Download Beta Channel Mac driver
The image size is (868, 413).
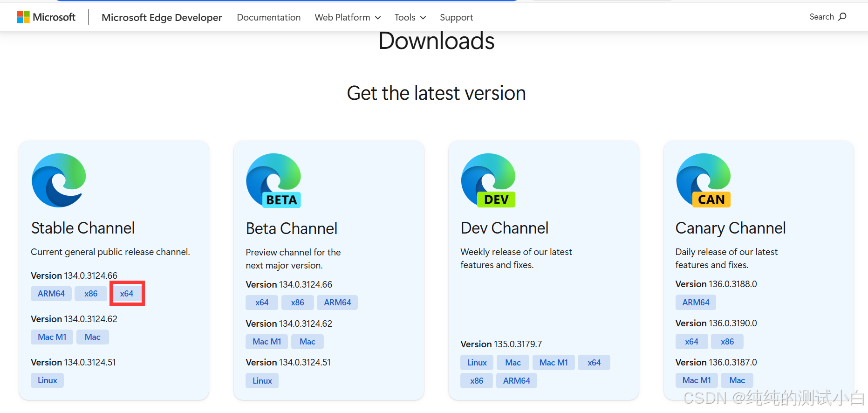pyautogui.click(x=308, y=342)
